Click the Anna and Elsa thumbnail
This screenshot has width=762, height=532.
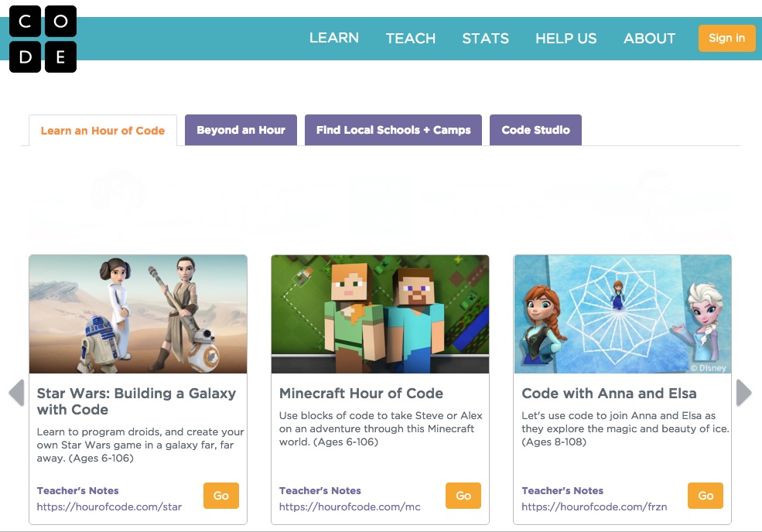622,315
